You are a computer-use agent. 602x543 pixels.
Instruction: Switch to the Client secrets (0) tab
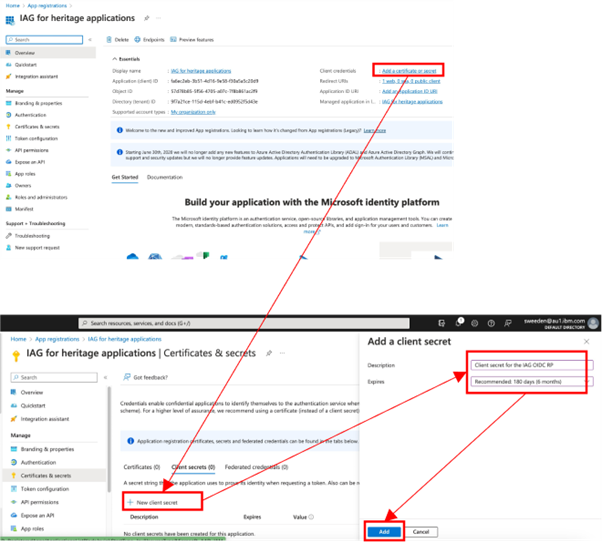coord(193,467)
